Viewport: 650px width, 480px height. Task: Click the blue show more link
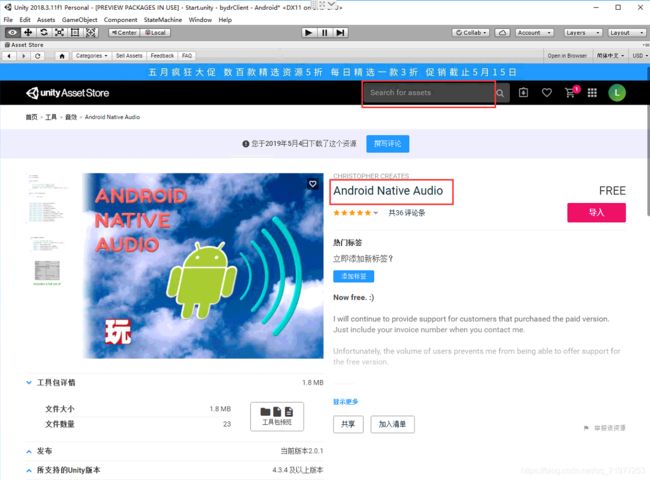pos(346,402)
